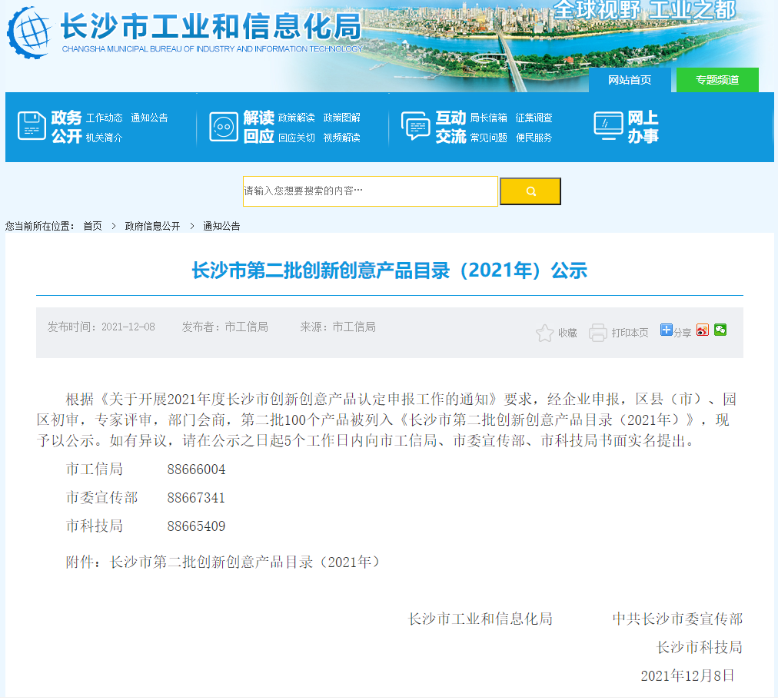Viewport: 778px width, 700px height.
Task: Share article via the Weibo icon
Action: (702, 330)
